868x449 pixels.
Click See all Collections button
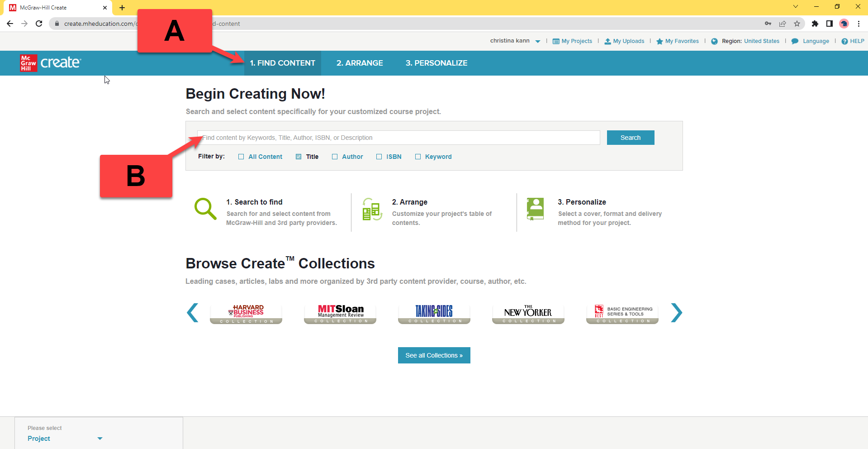click(434, 355)
